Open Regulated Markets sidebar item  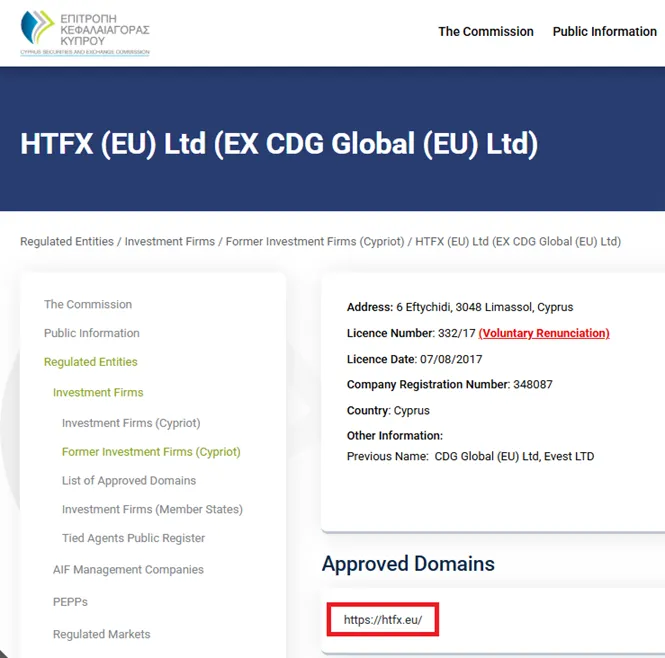tap(101, 634)
